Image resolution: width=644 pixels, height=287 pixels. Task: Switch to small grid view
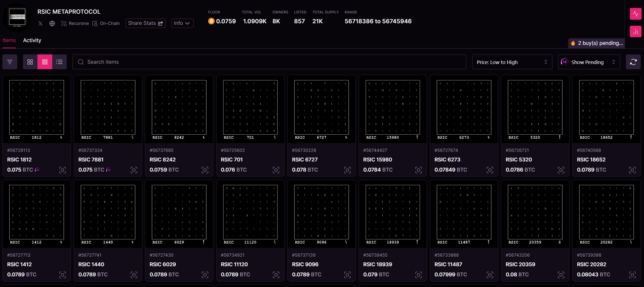45,62
